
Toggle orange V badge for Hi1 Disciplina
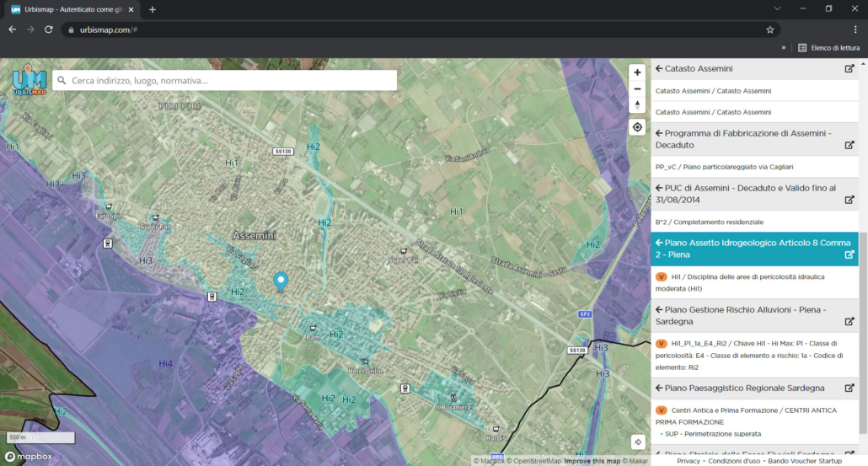(661, 276)
